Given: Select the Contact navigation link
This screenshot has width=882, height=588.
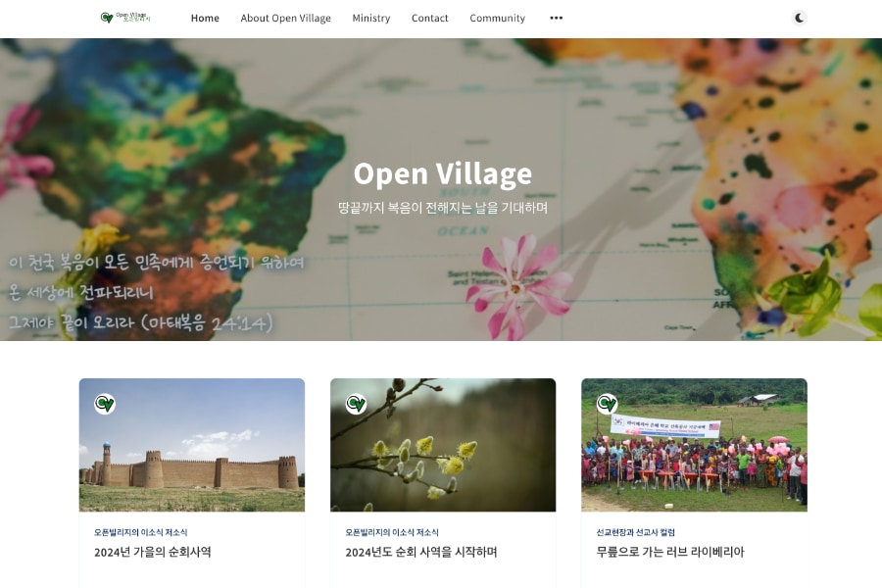Looking at the screenshot, I should click(x=430, y=18).
